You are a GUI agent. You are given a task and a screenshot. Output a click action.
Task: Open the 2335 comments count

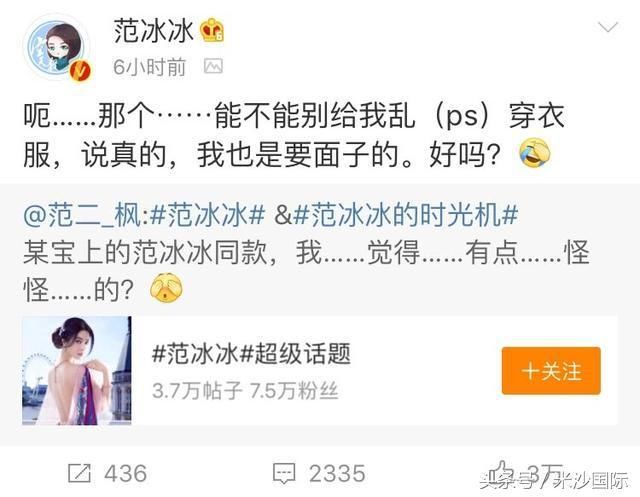click(x=337, y=474)
